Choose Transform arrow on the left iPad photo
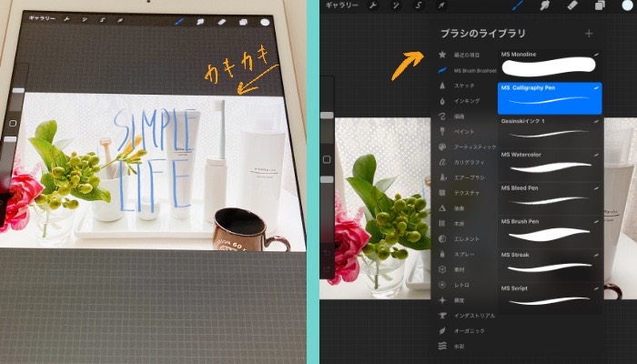This screenshot has height=364, width=637. (x=120, y=20)
